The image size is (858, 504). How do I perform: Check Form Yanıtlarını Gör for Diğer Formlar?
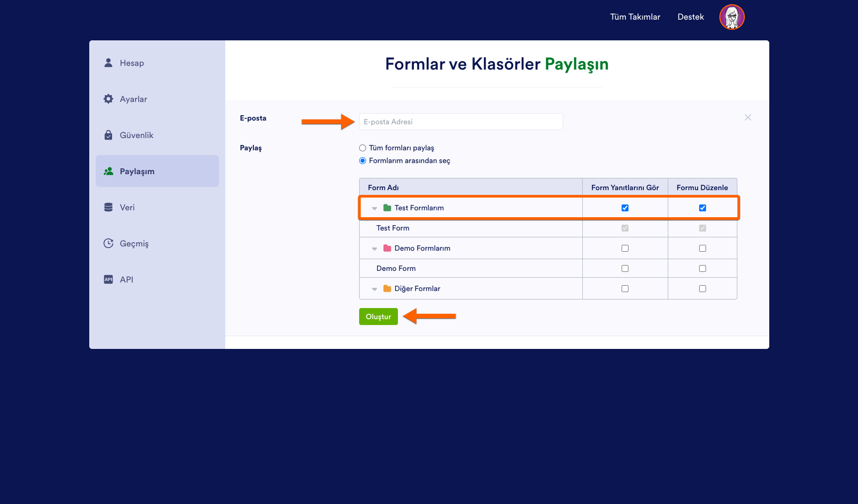[x=625, y=288]
